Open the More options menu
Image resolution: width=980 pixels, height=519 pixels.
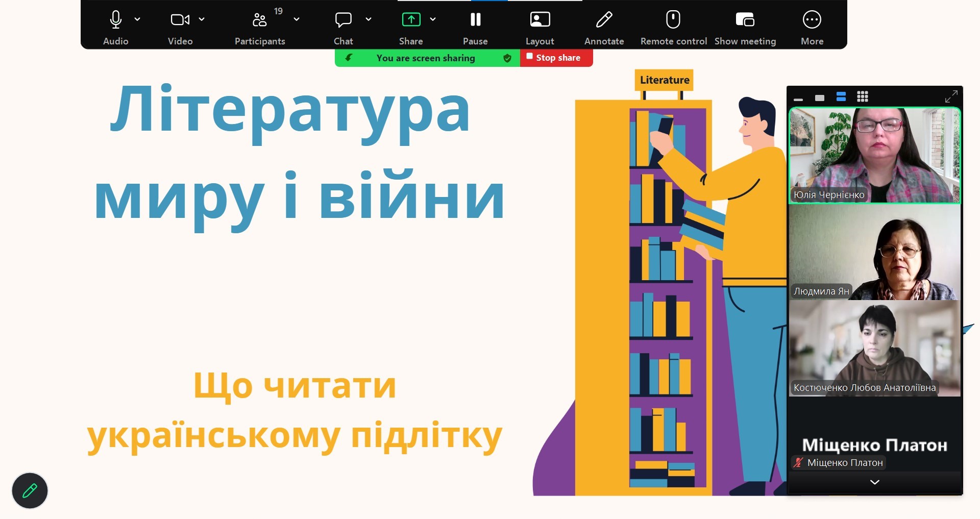click(812, 20)
